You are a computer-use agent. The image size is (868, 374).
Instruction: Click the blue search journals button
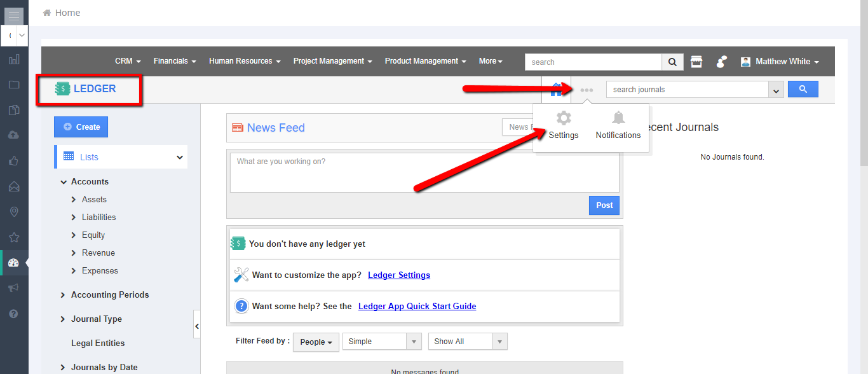(x=803, y=90)
